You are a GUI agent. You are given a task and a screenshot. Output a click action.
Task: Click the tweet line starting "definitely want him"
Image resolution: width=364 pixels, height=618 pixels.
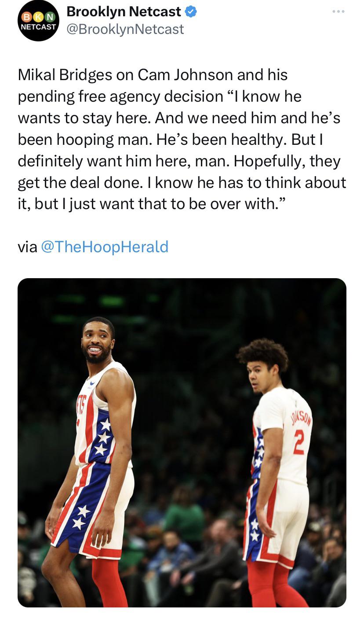point(179,161)
